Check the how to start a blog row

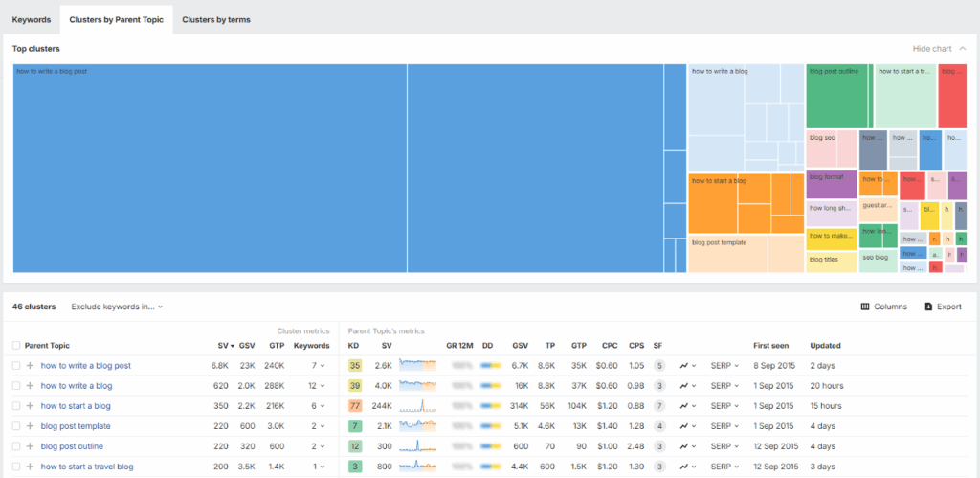click(x=16, y=406)
